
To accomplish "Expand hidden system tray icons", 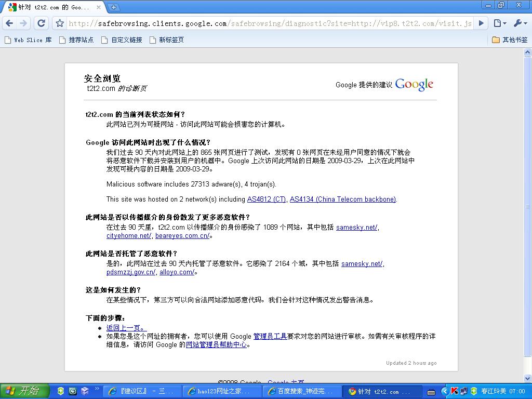I will point(445,392).
